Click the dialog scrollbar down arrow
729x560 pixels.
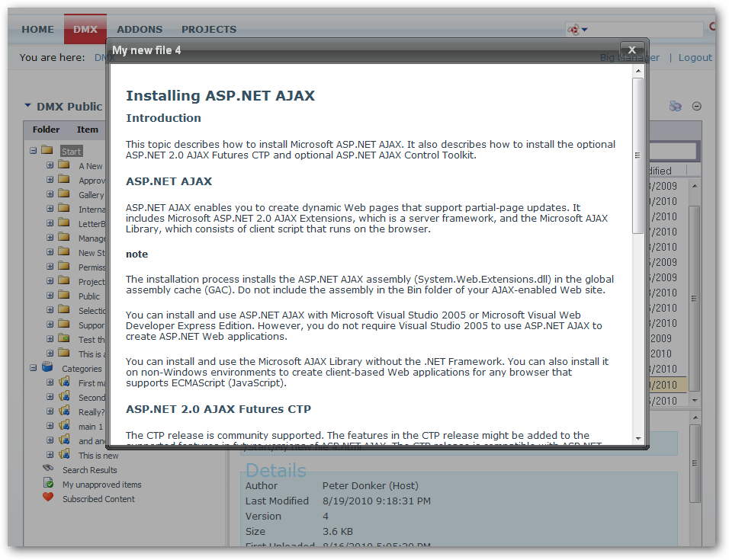click(637, 438)
